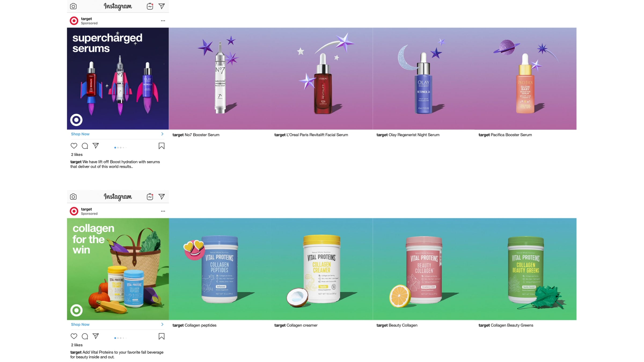
Task: Select the No7 Booster Serum image
Action: [220, 78]
